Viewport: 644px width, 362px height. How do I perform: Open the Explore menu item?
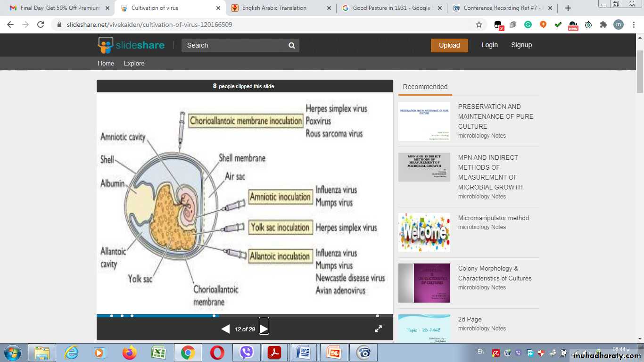tap(134, 63)
